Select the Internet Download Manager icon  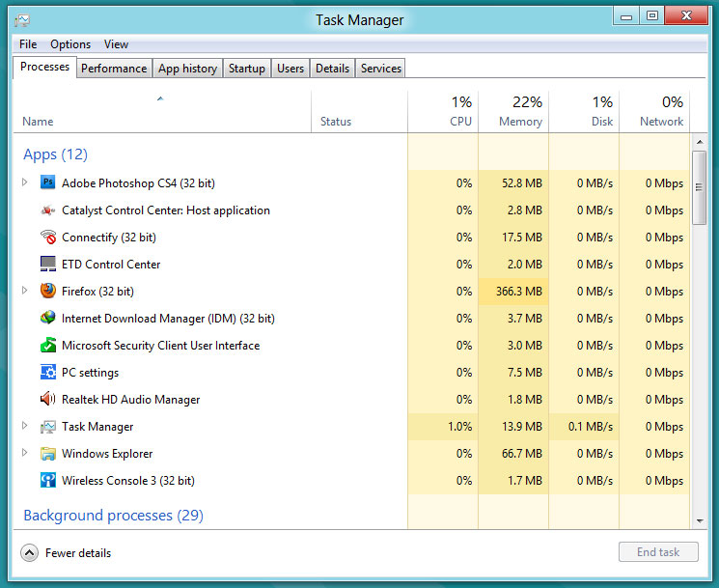click(48, 318)
